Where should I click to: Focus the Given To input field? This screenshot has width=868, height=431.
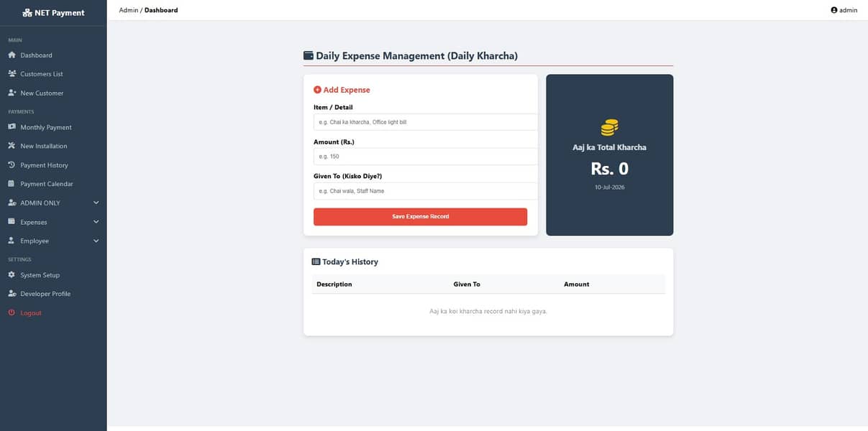pos(426,191)
